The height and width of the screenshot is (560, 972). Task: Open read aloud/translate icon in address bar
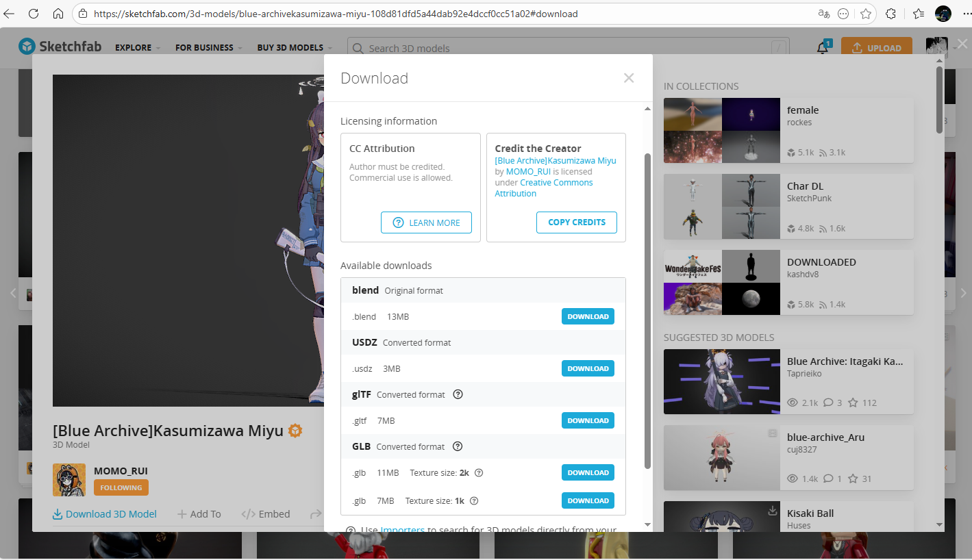point(824,14)
